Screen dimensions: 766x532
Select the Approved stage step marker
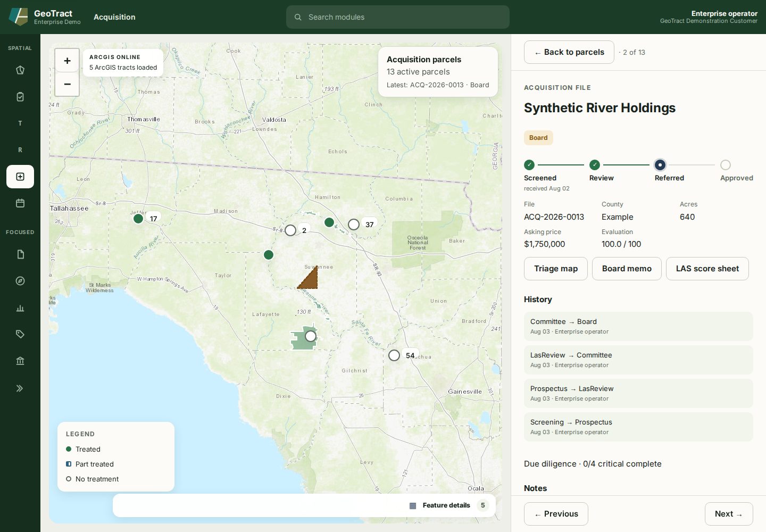726,165
